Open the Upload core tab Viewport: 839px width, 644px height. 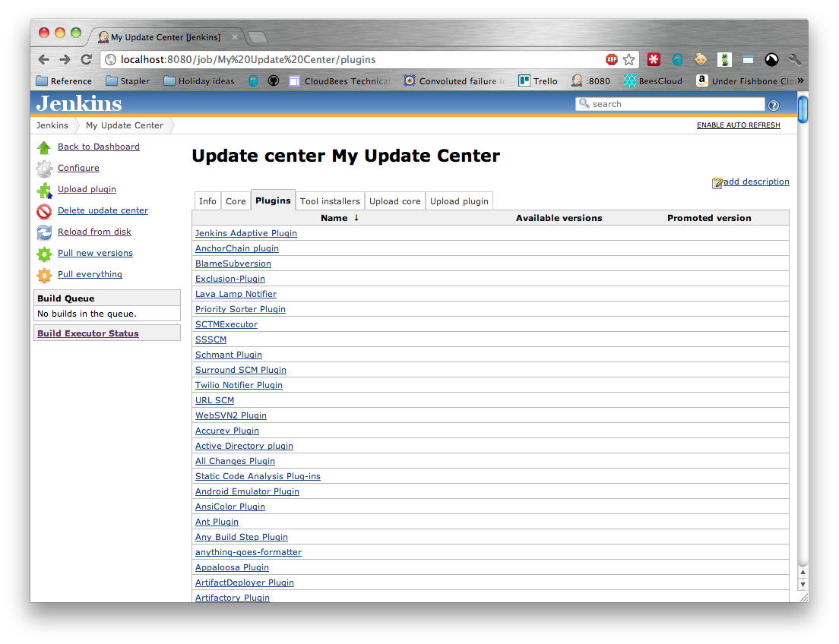tap(395, 201)
